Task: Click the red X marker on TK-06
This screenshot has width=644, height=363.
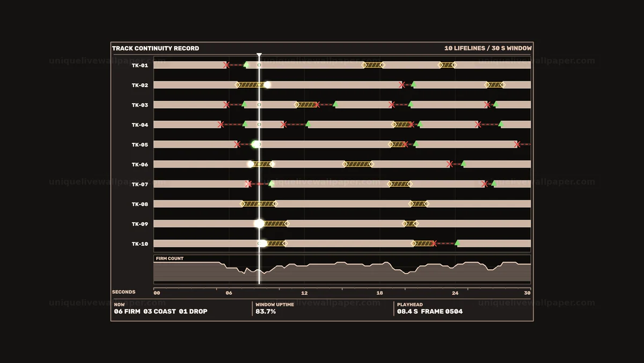Action: click(450, 164)
